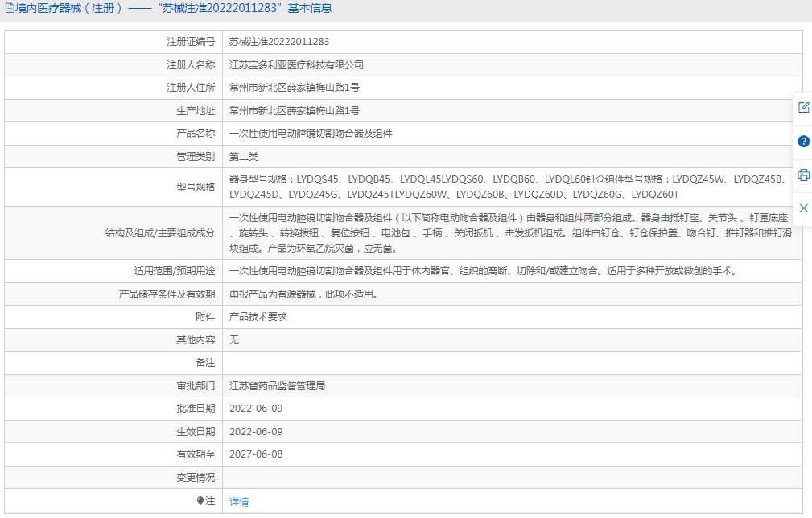Click management class value 第二类

243,157
